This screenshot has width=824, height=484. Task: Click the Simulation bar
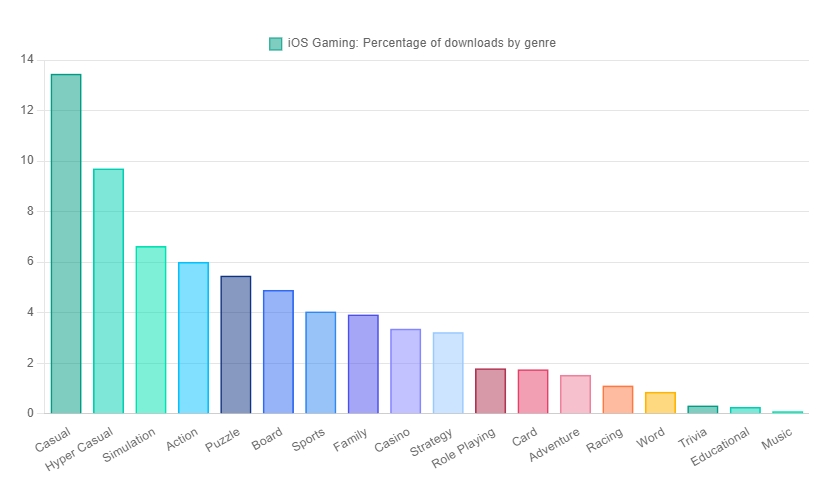tap(151, 329)
